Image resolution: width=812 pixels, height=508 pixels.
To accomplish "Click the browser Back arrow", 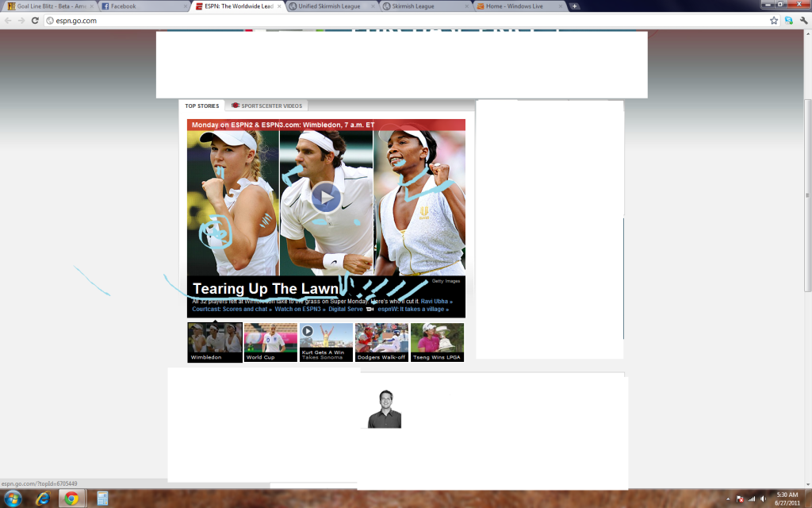I will (x=8, y=21).
